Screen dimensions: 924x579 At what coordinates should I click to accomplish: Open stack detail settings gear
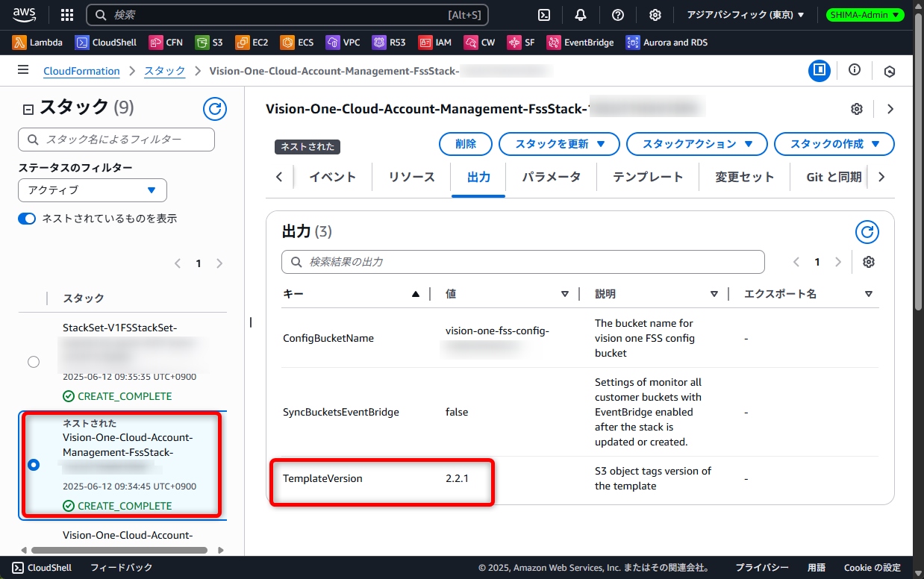[x=857, y=109]
